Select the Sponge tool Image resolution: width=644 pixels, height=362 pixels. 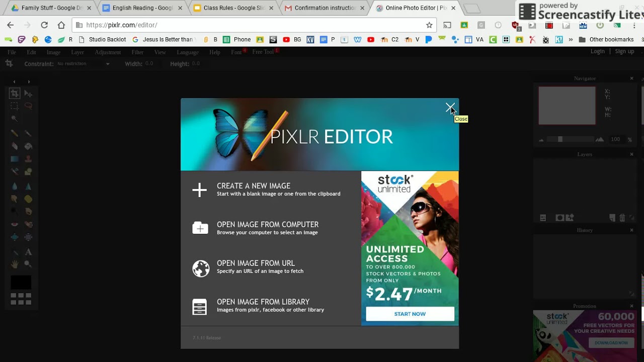tap(28, 199)
